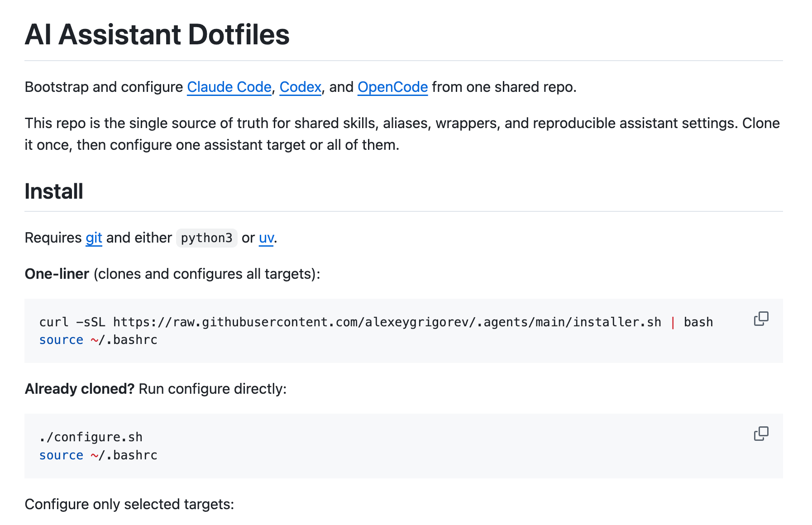
Task: Click the 'single source of truth' paragraph
Action: click(x=402, y=134)
